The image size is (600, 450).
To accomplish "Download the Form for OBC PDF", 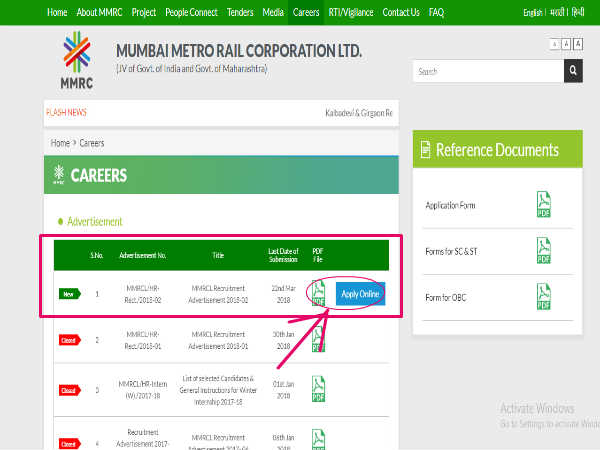I will [544, 297].
